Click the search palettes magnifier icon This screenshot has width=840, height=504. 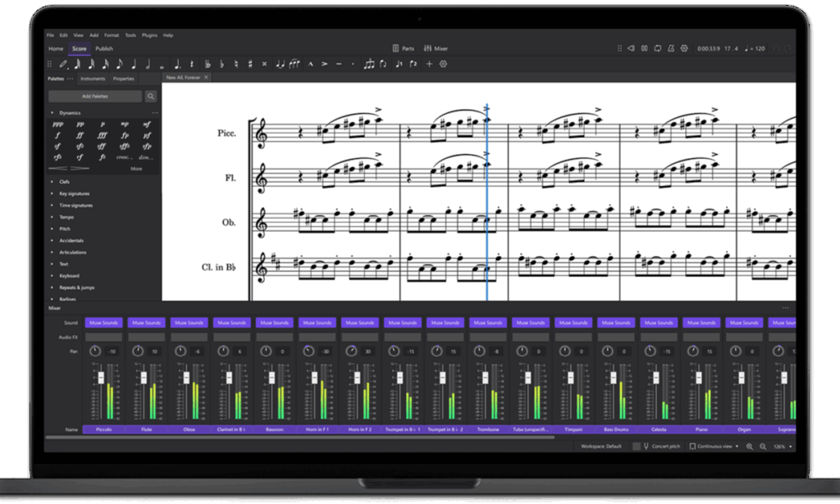(x=151, y=97)
